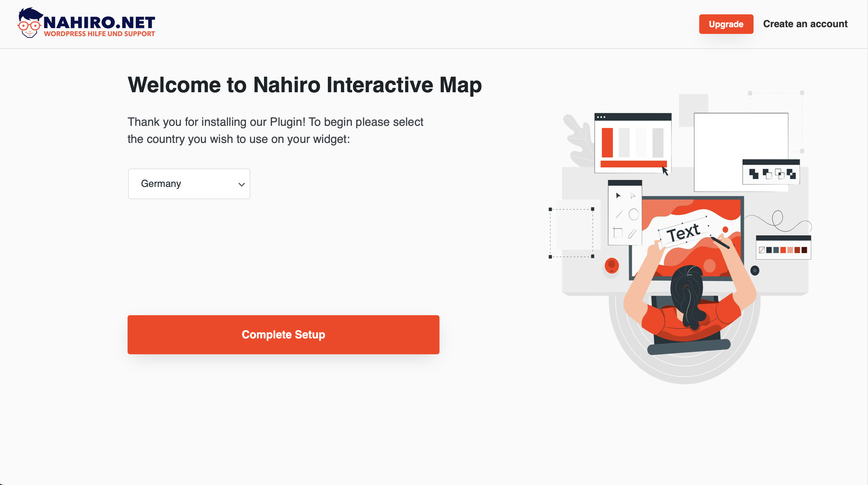
Task: Click the Nahiro.NET logo icon
Action: [28, 24]
